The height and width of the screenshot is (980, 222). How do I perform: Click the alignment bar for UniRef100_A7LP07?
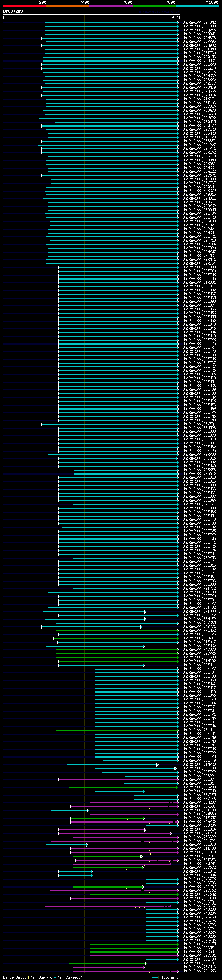pos(109,145)
